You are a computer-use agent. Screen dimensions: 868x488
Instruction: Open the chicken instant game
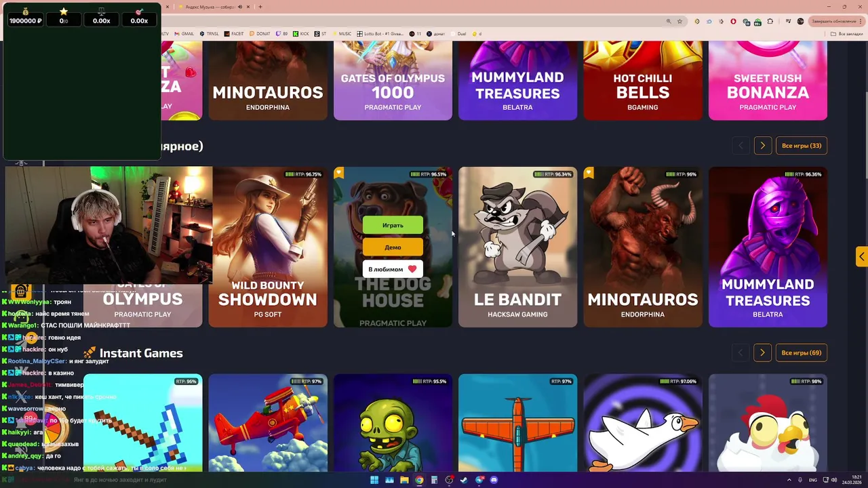[768, 423]
